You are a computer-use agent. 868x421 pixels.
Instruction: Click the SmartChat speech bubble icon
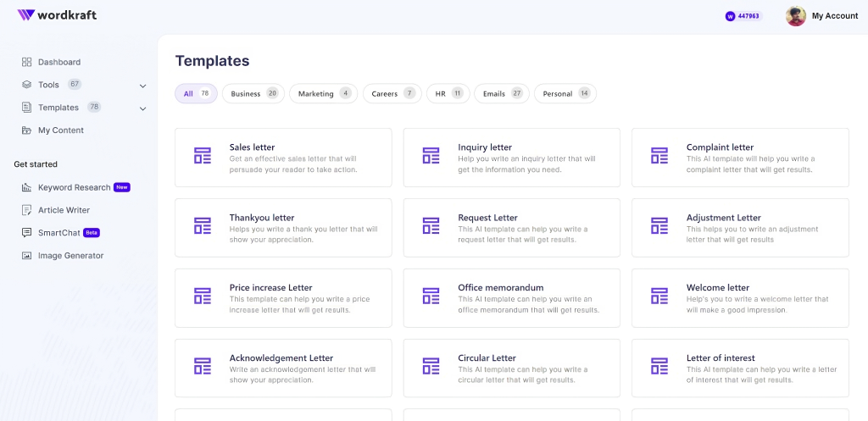pyautogui.click(x=26, y=233)
